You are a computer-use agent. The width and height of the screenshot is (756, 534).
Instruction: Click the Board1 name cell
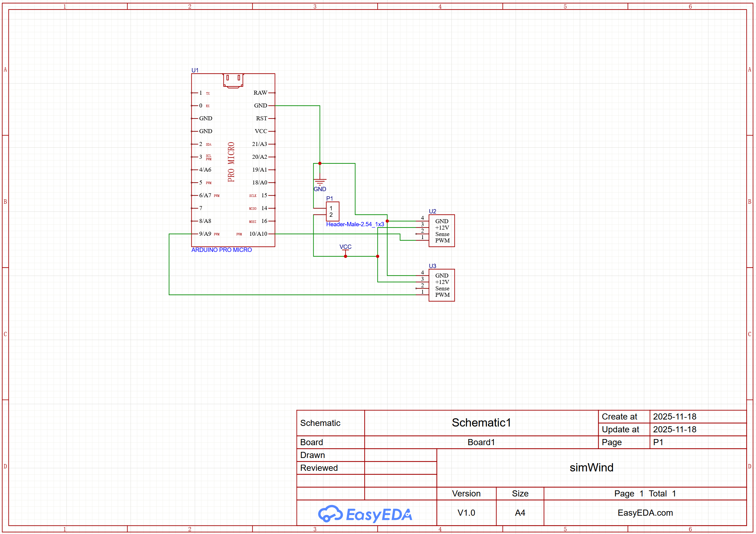click(481, 442)
